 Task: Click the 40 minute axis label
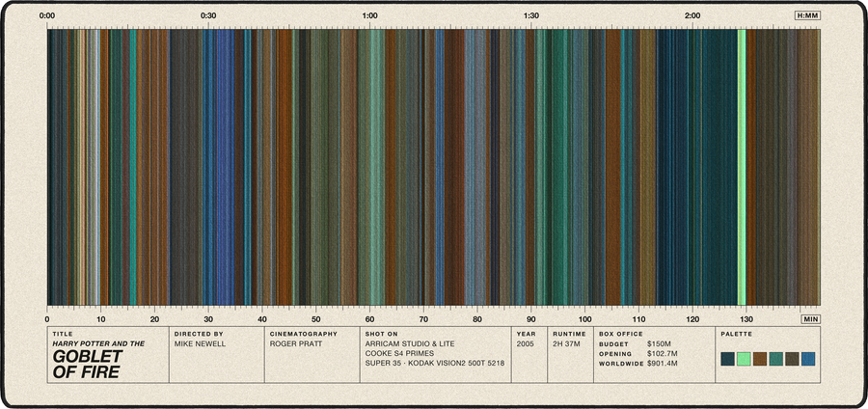[261, 318]
